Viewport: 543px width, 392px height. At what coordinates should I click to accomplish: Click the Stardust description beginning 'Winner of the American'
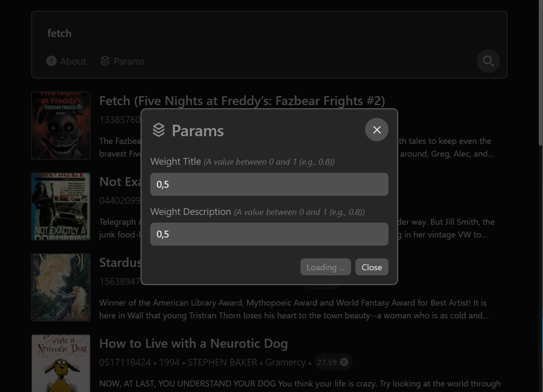point(294,309)
